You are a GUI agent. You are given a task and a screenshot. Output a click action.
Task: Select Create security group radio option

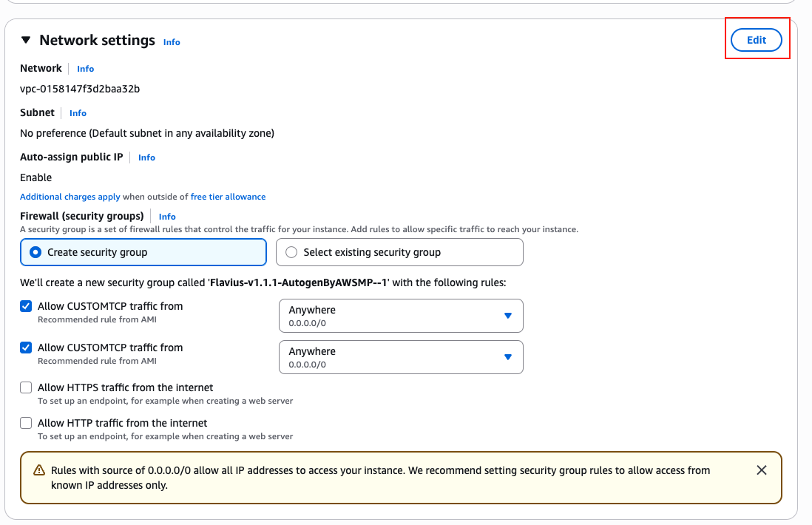(35, 252)
